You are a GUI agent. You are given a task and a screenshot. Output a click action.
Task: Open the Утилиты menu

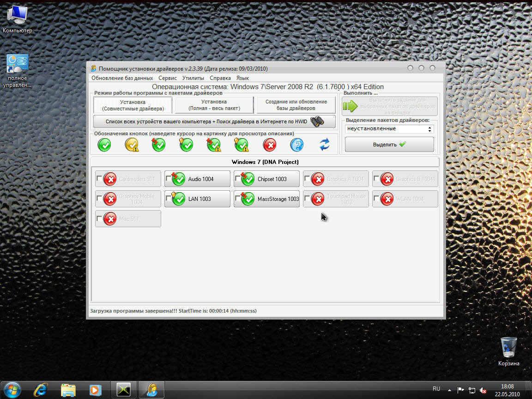click(193, 78)
